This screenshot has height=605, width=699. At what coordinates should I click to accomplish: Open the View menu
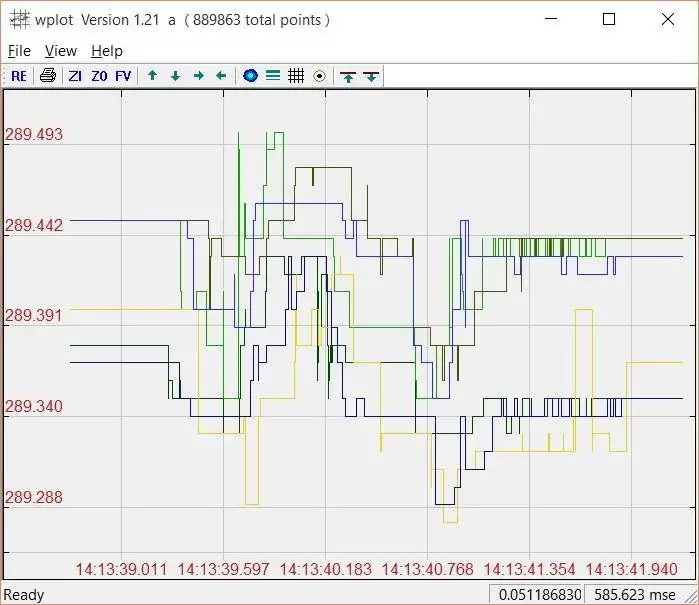61,51
